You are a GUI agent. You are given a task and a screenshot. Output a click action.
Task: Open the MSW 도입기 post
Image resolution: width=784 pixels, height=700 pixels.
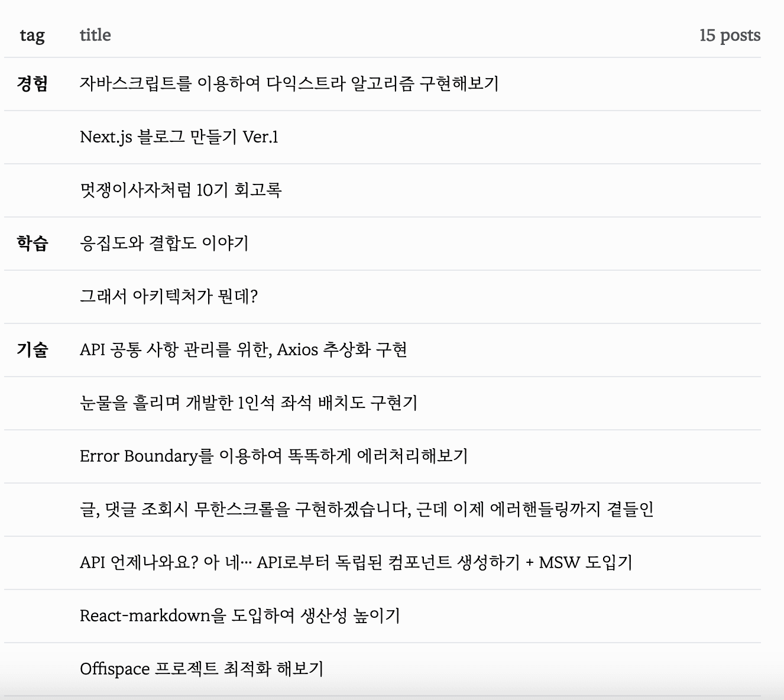[x=356, y=563]
